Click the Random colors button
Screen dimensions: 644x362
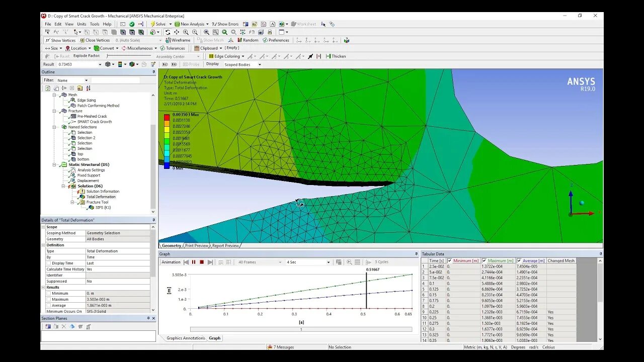click(248, 40)
